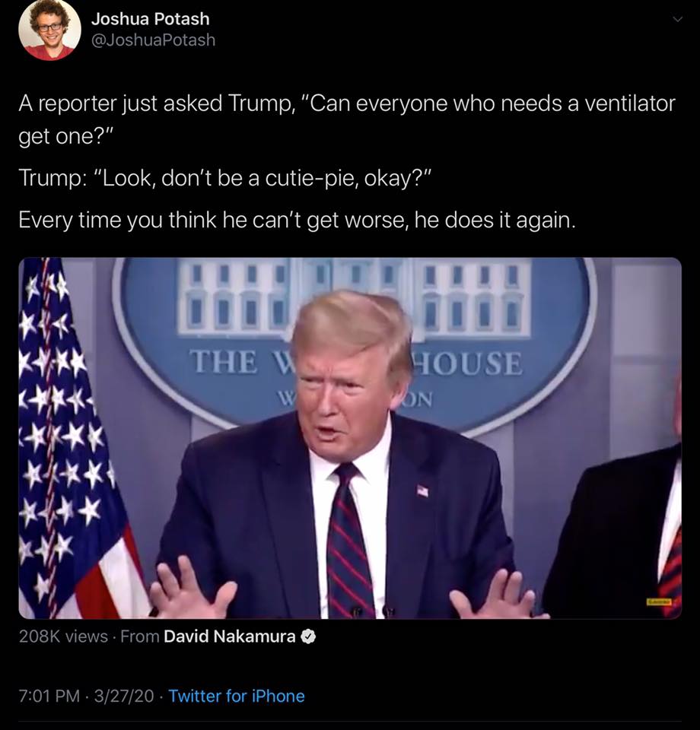Open Joshua Potash's profile avatar
Screen dimensions: 700x730
pyautogui.click(x=49, y=30)
